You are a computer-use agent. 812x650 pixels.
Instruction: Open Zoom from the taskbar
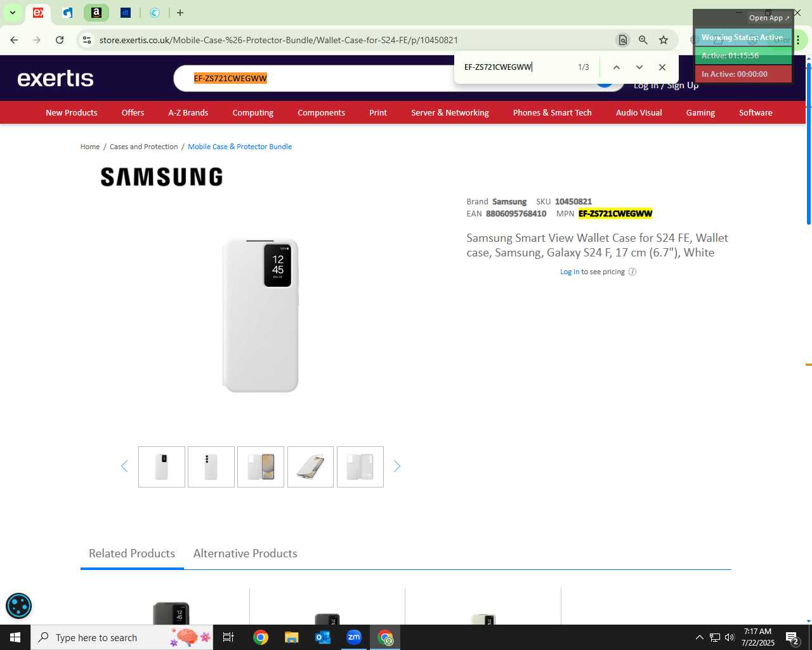pos(354,637)
